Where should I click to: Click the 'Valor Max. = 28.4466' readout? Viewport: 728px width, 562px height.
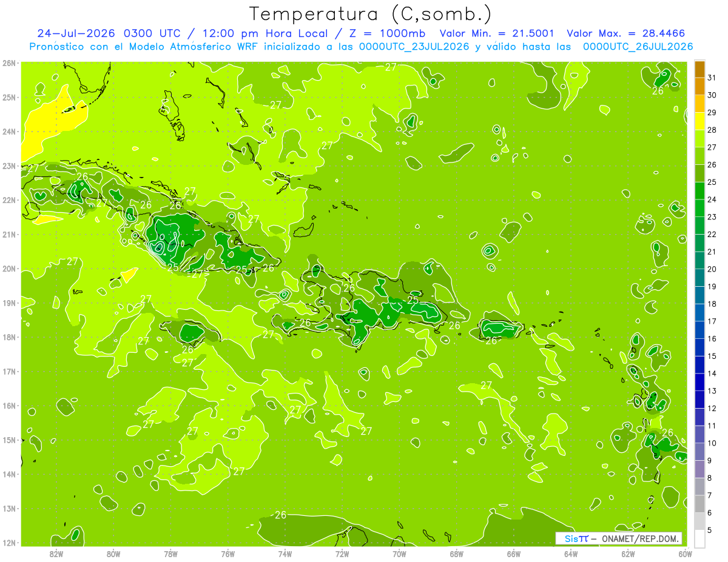(x=626, y=33)
